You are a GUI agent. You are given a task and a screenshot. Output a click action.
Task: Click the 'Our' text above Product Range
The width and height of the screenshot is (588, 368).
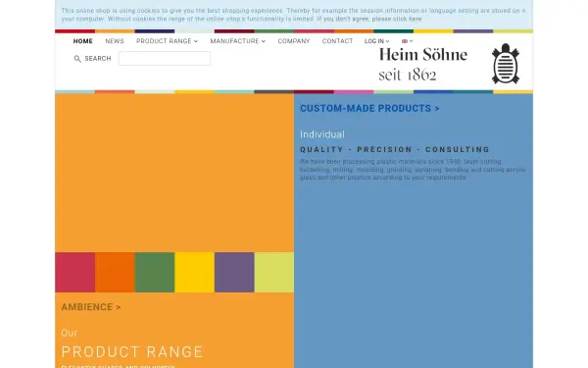click(70, 333)
